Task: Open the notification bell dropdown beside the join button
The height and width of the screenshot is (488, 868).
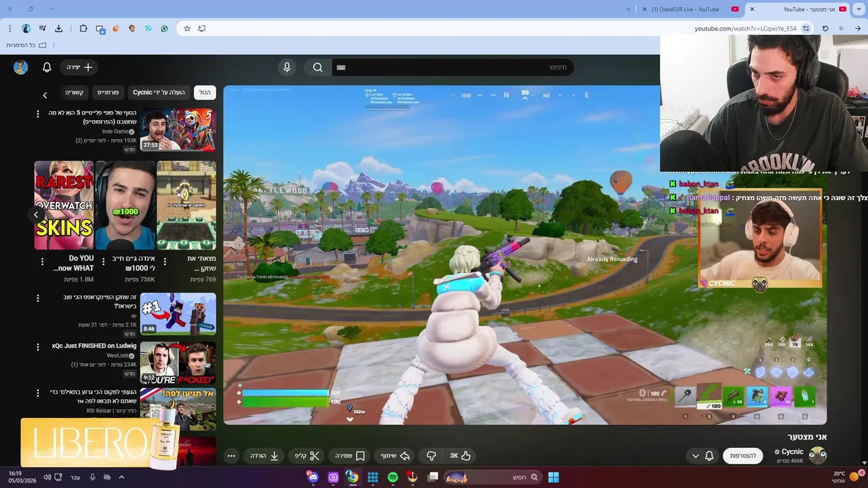Action: click(x=703, y=456)
